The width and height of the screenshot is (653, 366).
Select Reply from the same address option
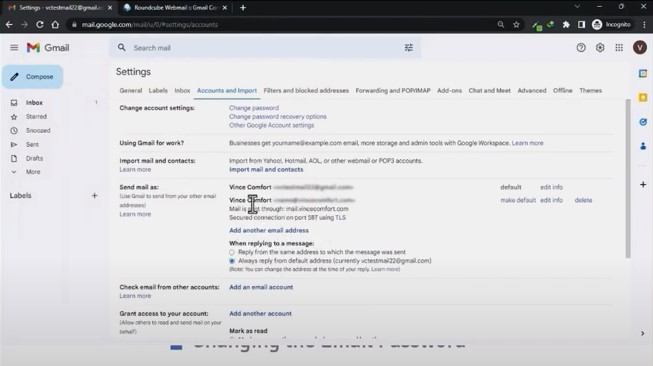click(232, 252)
